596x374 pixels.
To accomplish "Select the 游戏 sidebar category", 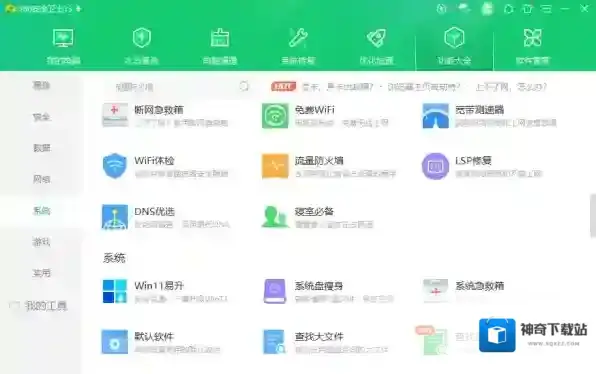I will [x=41, y=242].
